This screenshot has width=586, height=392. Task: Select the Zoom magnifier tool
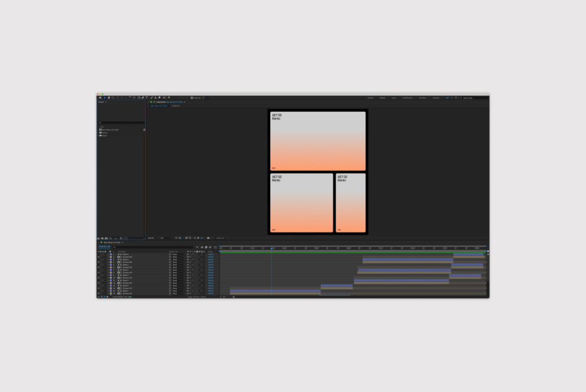pyautogui.click(x=113, y=98)
